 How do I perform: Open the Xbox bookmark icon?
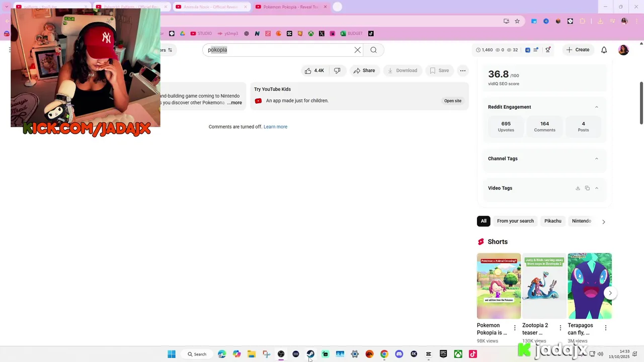[x=311, y=34]
